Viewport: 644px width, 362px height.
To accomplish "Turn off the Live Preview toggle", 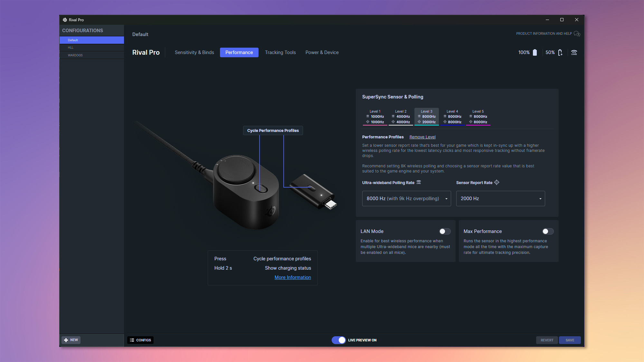I will point(338,340).
